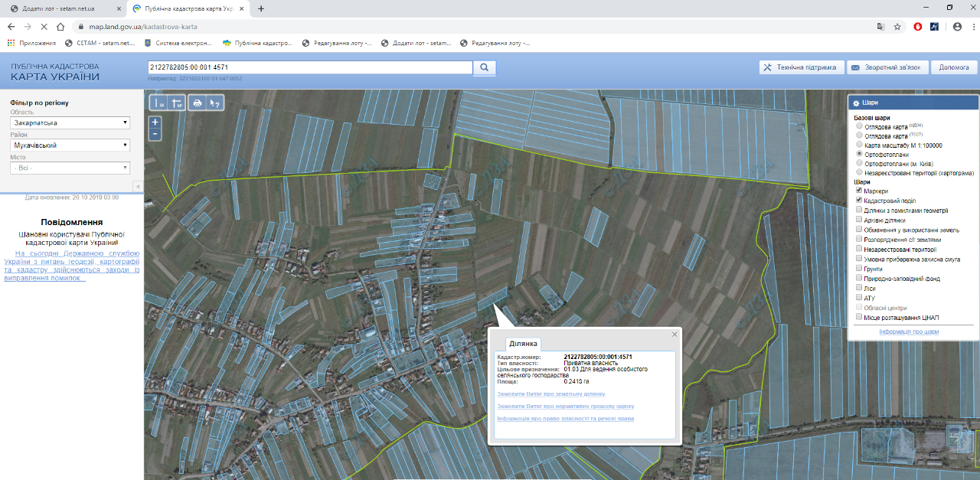Click the gear icon in Шари panel
Screen dimensions: 980x480
coord(856,102)
